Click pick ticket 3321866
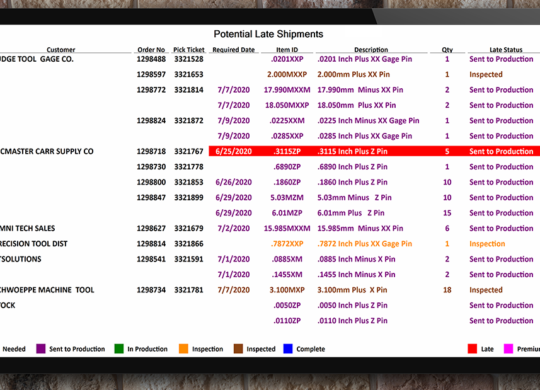Viewport: 540px width, 390px height. pyautogui.click(x=189, y=244)
